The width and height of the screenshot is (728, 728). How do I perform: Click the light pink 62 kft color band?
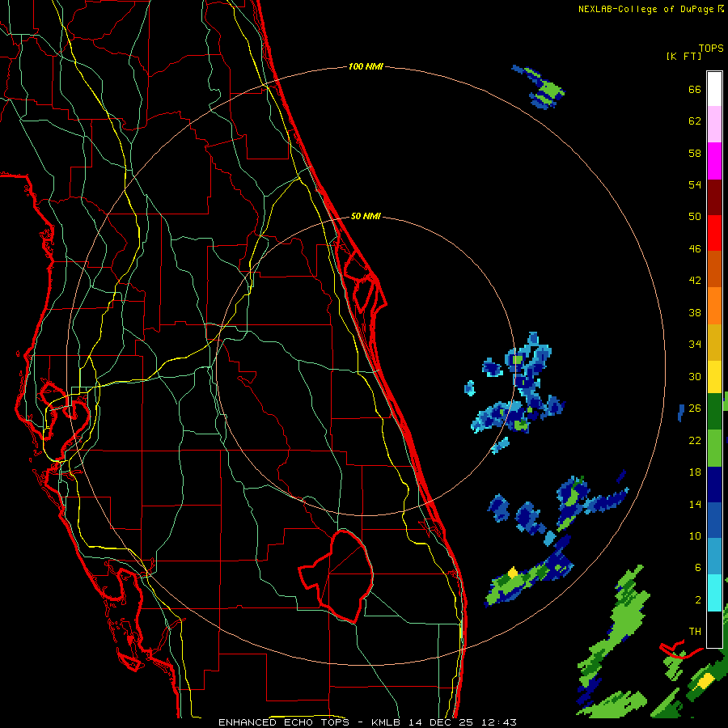coord(714,125)
